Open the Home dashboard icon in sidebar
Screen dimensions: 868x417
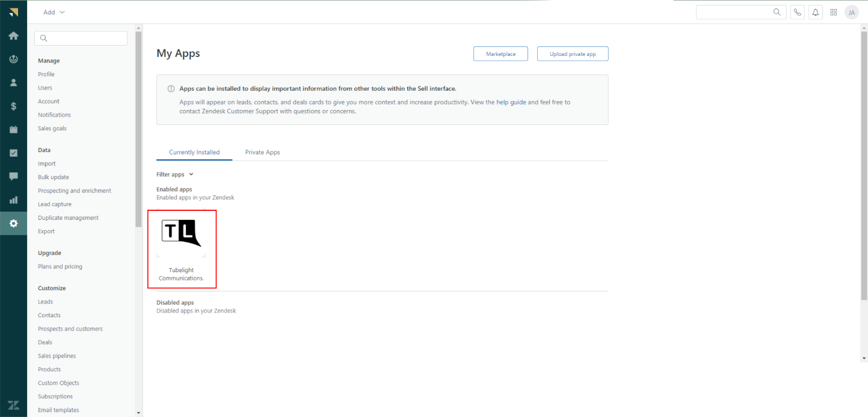13,35
